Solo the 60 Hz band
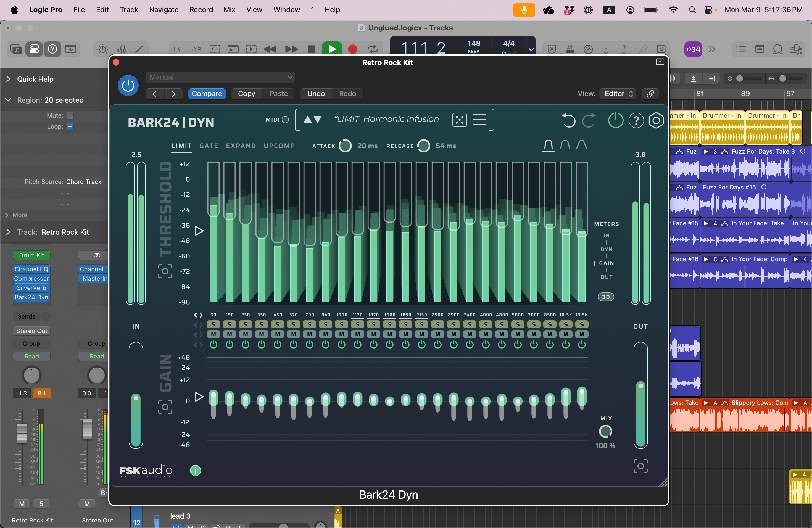The image size is (812, 528). click(213, 324)
